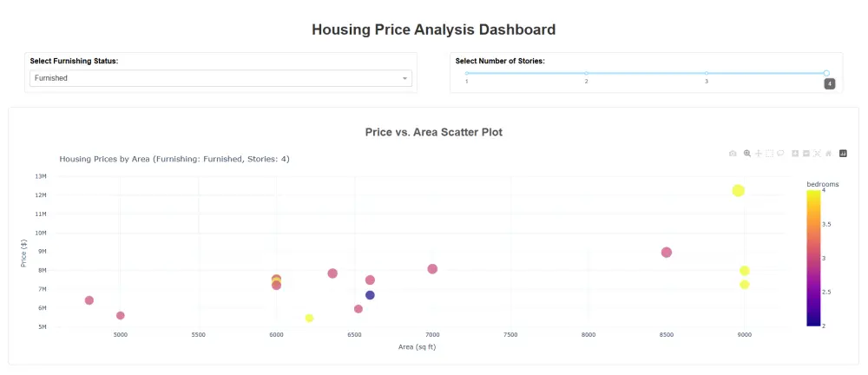The width and height of the screenshot is (868, 375).
Task: Select the Zoom tool in modebar
Action: tap(746, 154)
